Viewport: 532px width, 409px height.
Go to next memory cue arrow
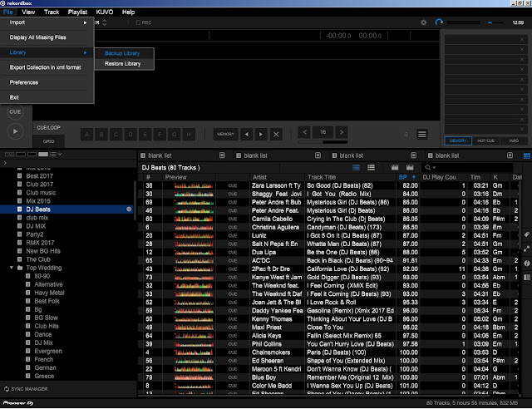pyautogui.click(x=261, y=135)
